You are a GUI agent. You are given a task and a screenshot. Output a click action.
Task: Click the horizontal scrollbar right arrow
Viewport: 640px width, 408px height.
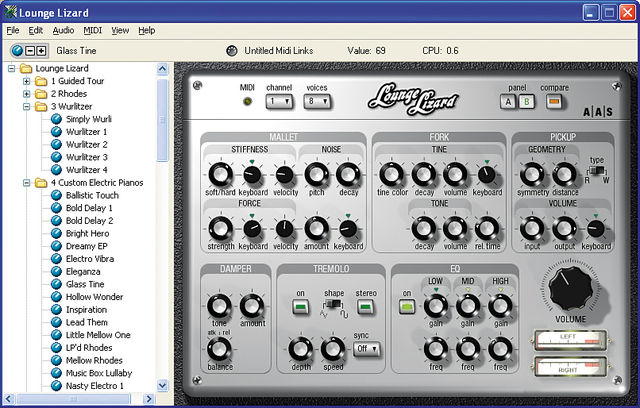pyautogui.click(x=149, y=399)
